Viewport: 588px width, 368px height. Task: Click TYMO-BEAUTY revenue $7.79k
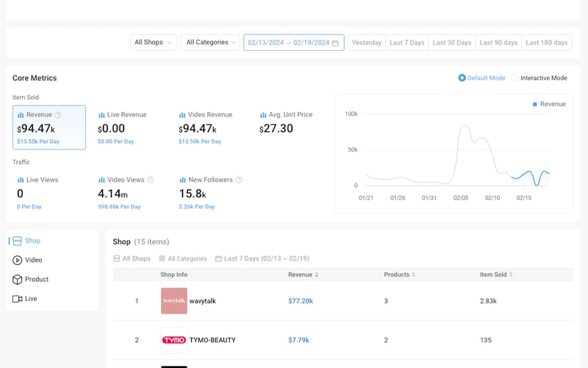click(x=298, y=340)
